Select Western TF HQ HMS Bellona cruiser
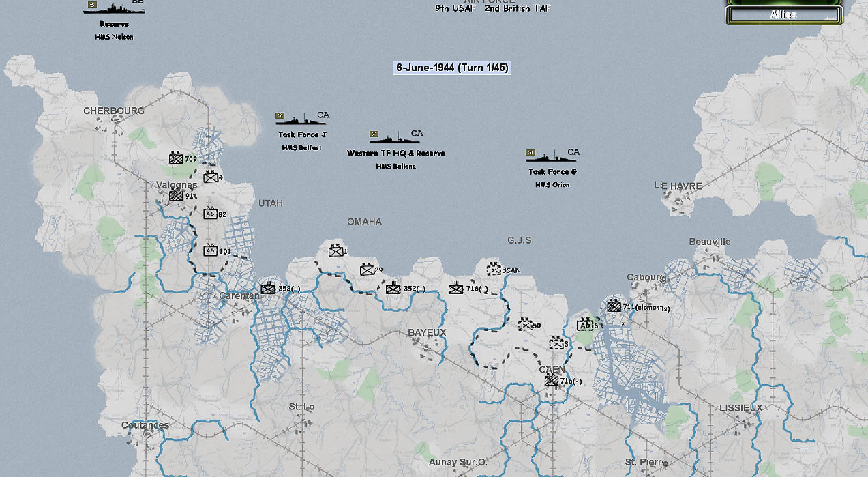The image size is (868, 477). pyautogui.click(x=395, y=136)
